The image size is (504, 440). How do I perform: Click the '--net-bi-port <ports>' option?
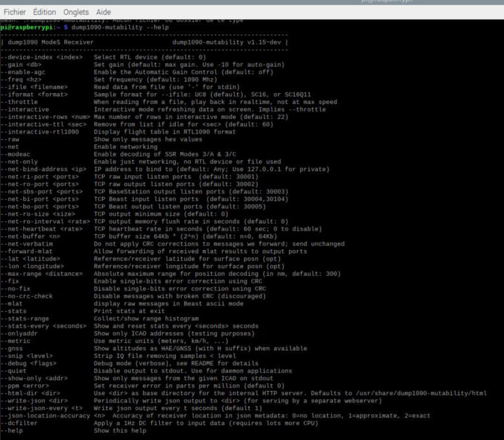40,199
